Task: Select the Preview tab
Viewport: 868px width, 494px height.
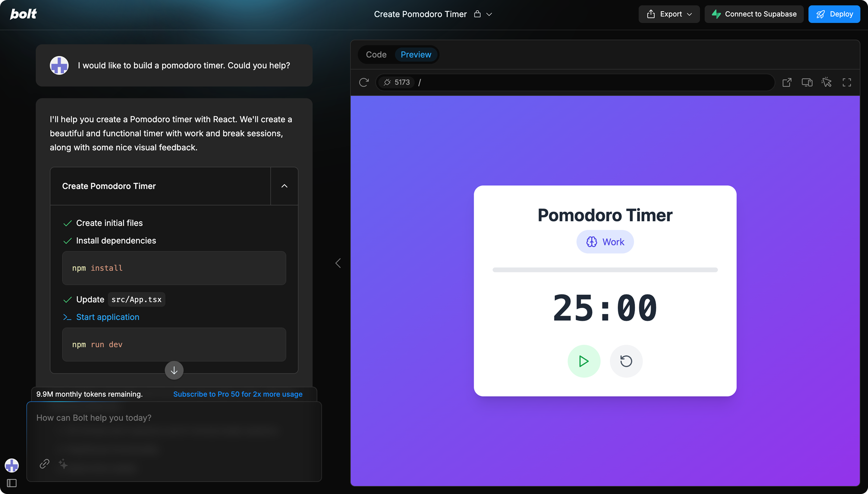Action: 416,54
